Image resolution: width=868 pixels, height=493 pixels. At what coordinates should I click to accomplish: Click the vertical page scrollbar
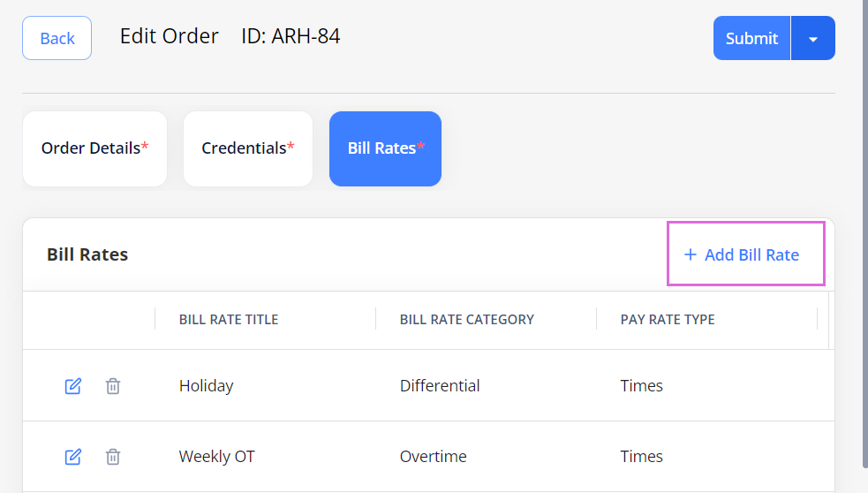[x=864, y=232]
